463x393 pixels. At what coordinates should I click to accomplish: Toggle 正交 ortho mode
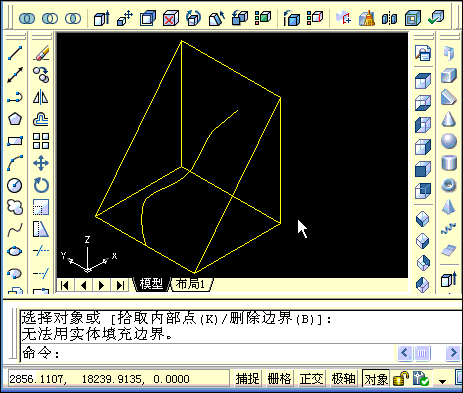[311, 379]
